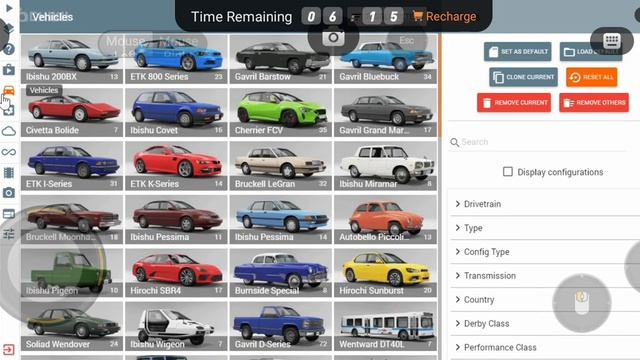
Task: Select the dark red Ibishu Pessima
Action: click(x=176, y=220)
